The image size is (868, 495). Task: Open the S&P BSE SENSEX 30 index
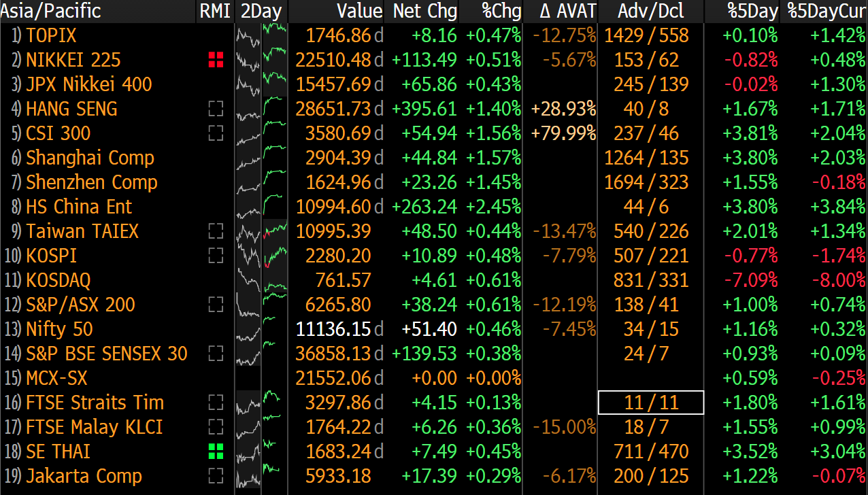[x=107, y=354]
